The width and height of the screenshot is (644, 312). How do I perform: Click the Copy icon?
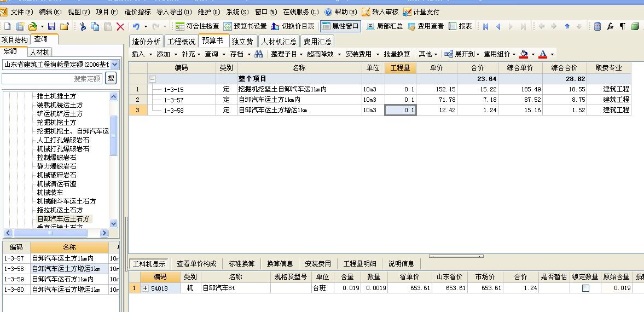click(x=95, y=27)
